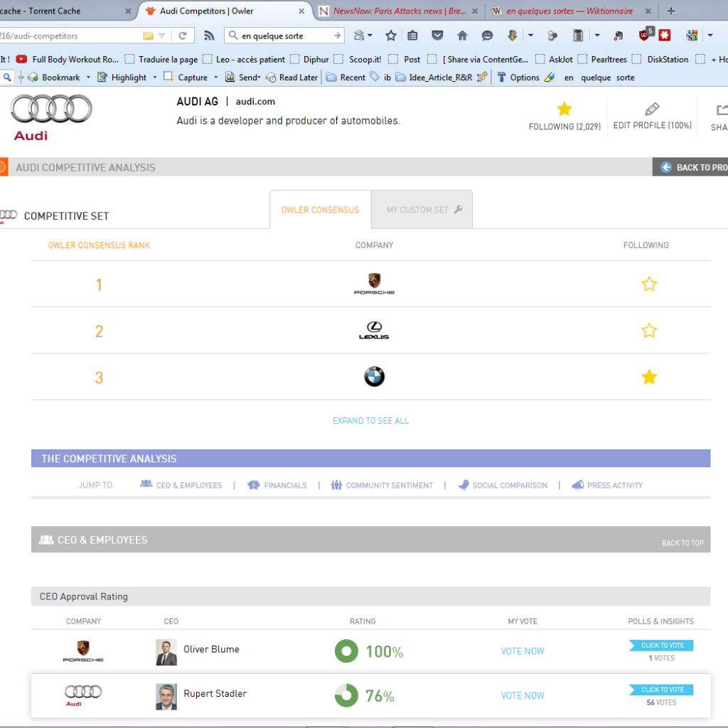Switch to Owler Consensus tab
The width and height of the screenshot is (728, 728).
point(321,210)
